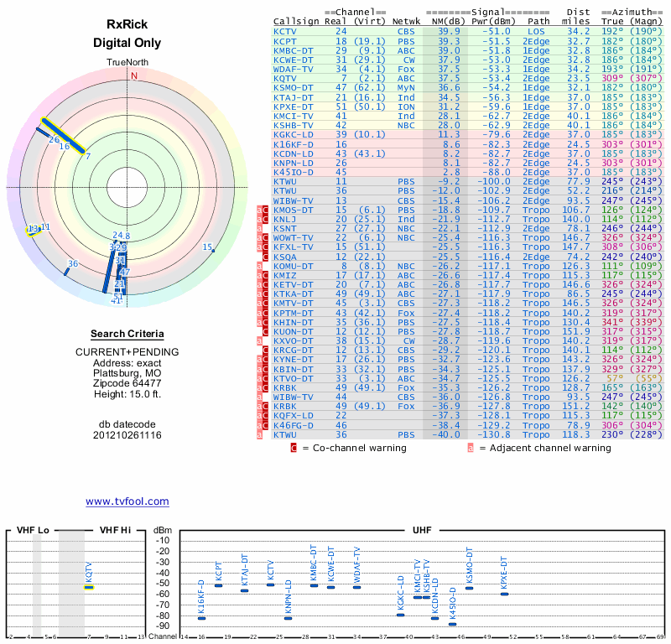
Task: Click the KGKC-LD callsign
Action: pyautogui.click(x=294, y=135)
